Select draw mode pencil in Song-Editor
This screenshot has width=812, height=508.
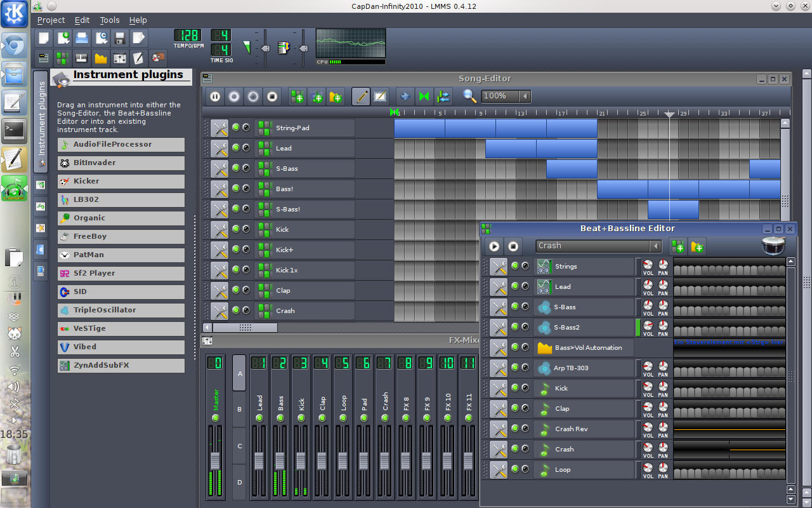361,97
